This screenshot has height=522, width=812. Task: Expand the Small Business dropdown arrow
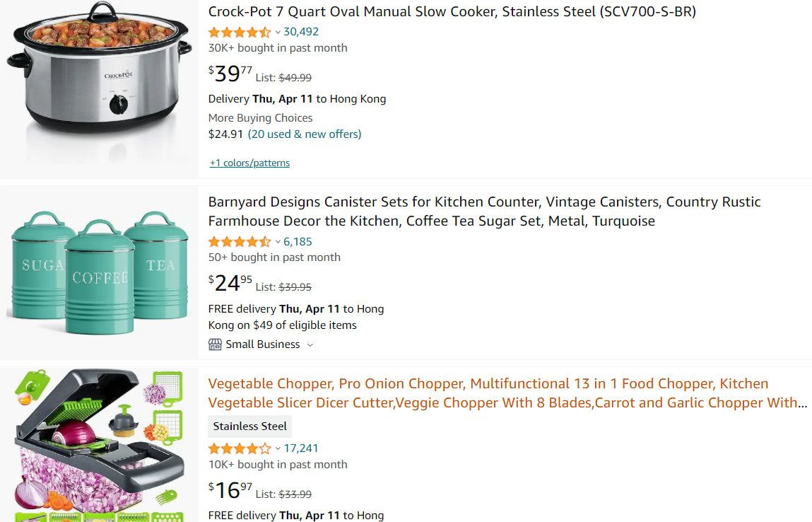(310, 345)
